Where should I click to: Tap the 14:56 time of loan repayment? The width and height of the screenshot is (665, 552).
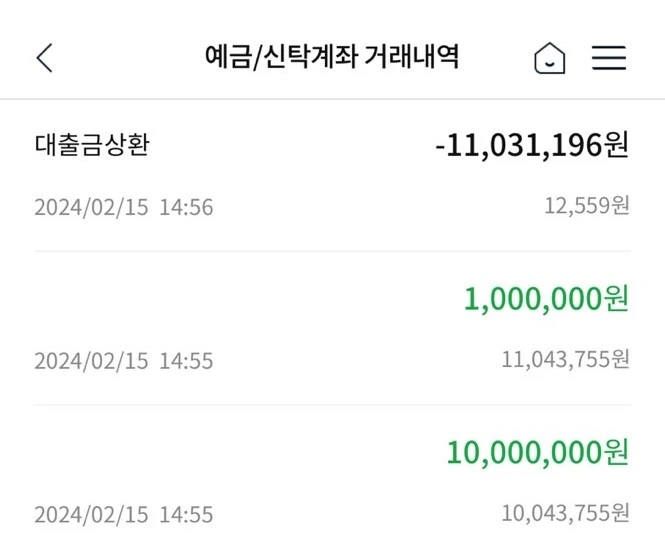tap(186, 207)
